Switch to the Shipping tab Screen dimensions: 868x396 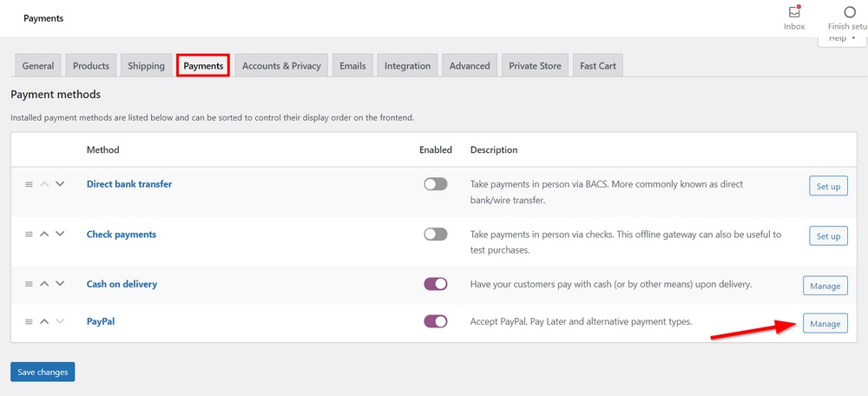(146, 66)
